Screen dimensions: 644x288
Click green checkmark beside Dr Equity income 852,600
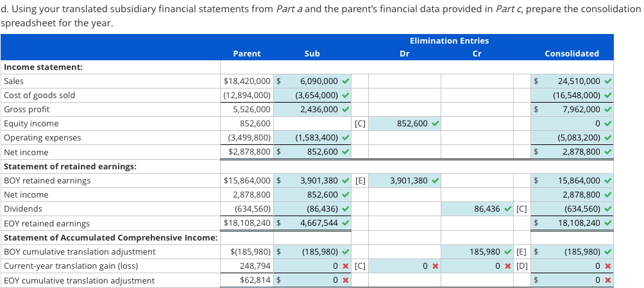click(x=436, y=124)
